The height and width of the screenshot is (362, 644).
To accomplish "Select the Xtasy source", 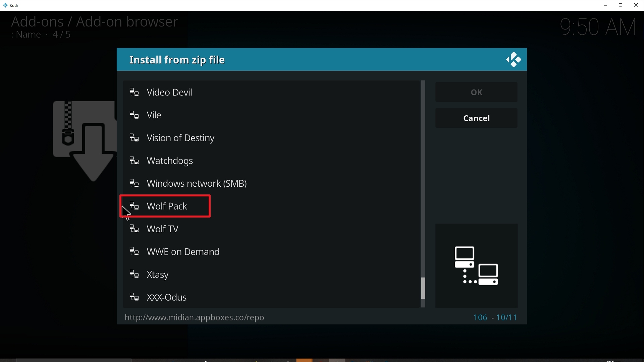I will pyautogui.click(x=272, y=275).
